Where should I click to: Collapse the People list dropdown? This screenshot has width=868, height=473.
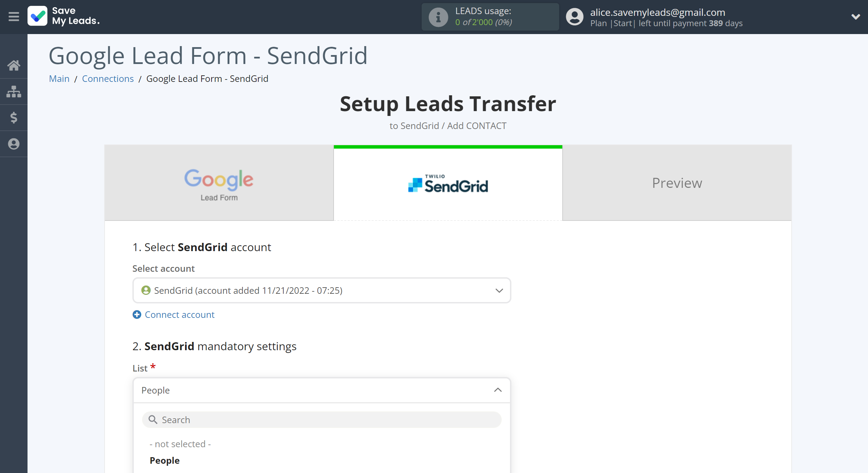497,390
